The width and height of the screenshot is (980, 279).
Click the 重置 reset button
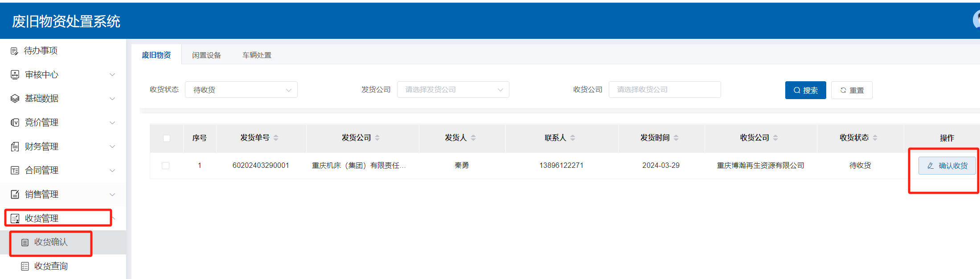852,90
